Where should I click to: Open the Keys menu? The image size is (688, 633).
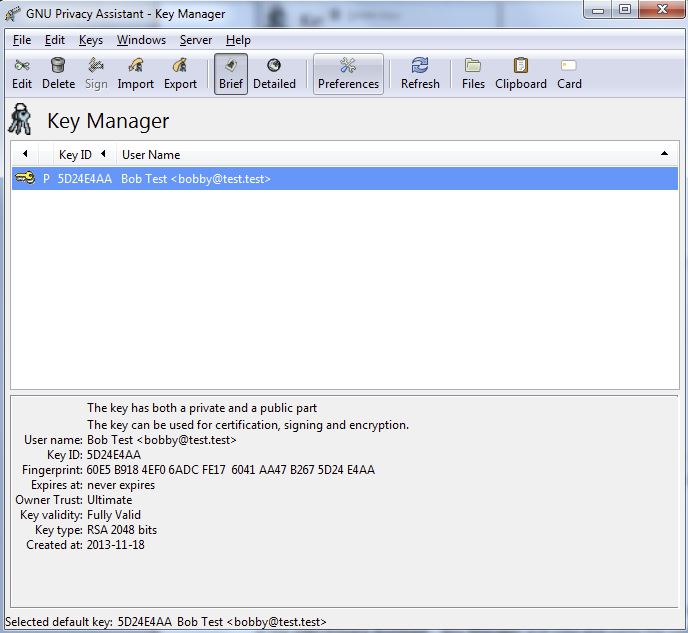pyautogui.click(x=91, y=40)
